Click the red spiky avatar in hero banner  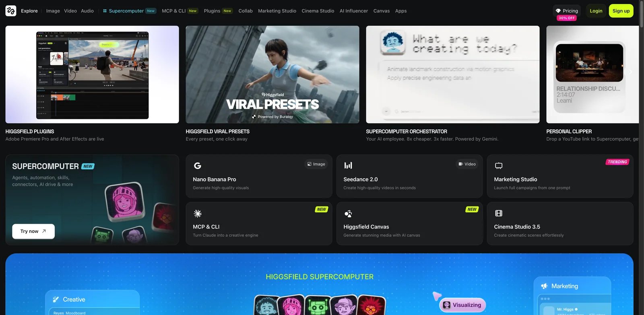pyautogui.click(x=371, y=305)
